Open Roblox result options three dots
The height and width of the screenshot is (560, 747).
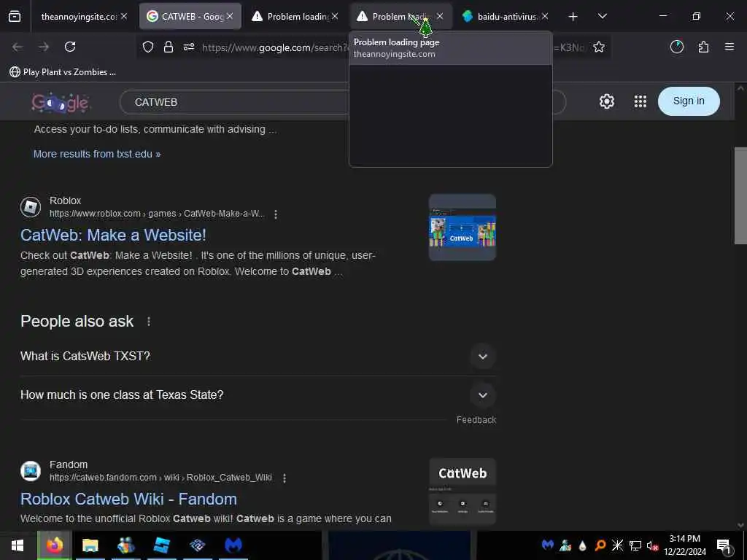[275, 214]
